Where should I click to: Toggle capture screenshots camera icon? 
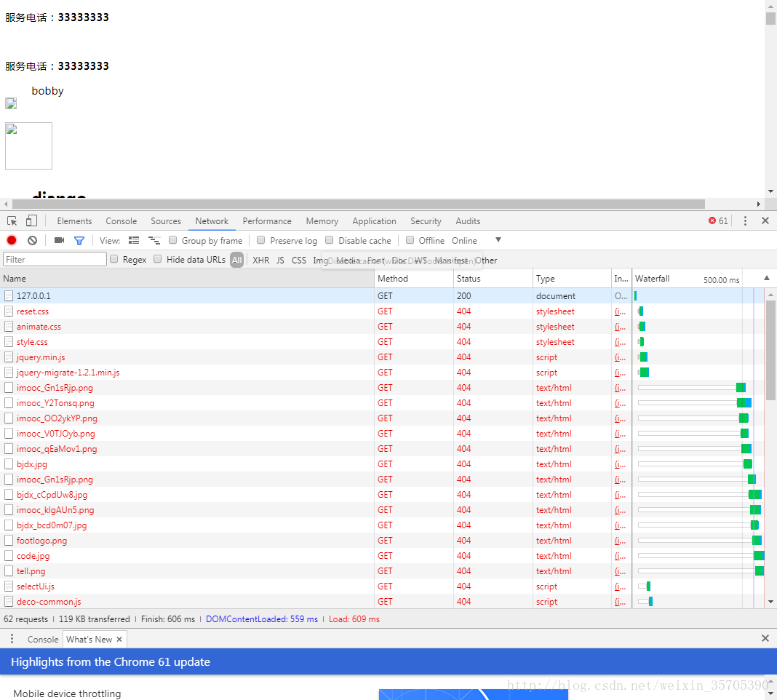60,240
